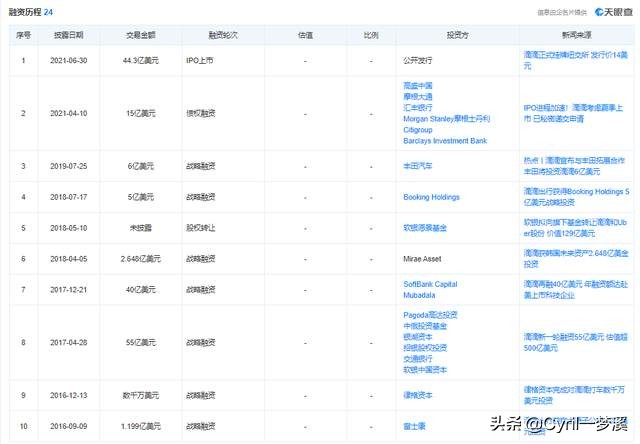Select date cell 2017-12-21
The image size is (640, 444).
click(69, 290)
